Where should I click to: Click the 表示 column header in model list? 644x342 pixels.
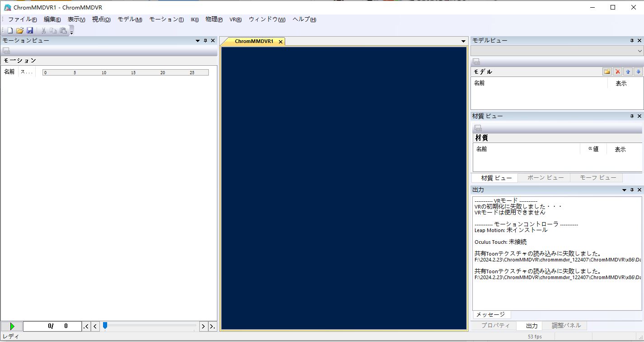tap(621, 84)
